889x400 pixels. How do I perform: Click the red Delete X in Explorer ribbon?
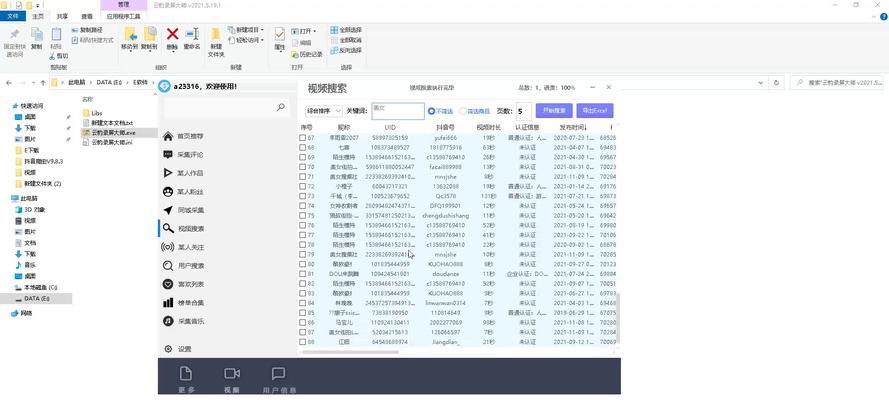click(172, 35)
